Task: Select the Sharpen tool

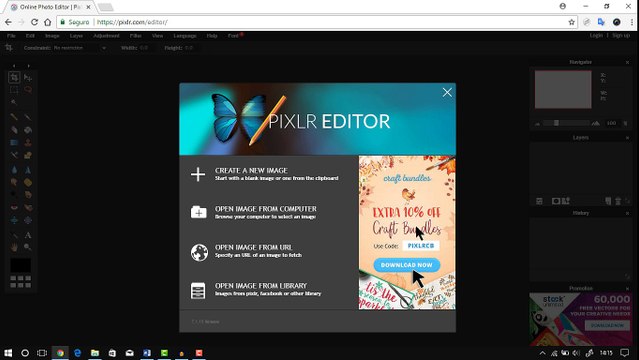Action: tap(28, 170)
